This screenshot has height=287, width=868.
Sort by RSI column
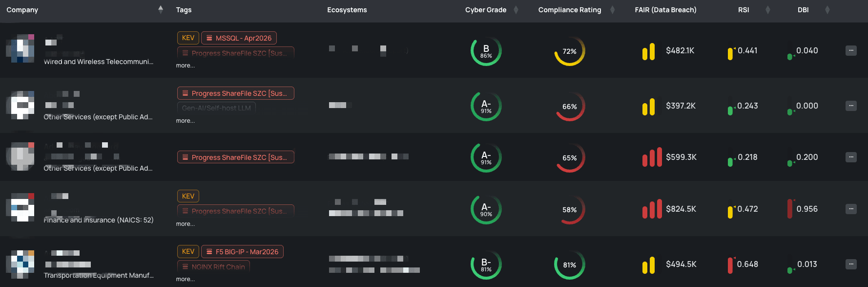[x=767, y=10]
